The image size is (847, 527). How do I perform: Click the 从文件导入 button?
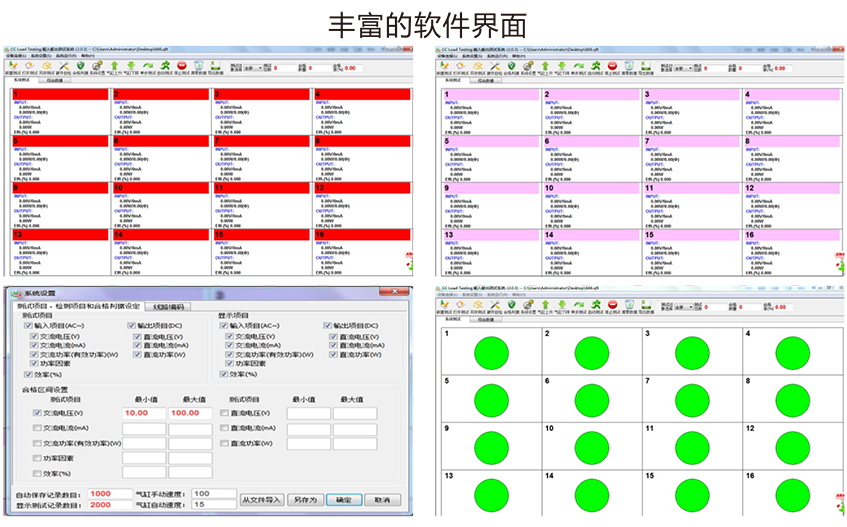pos(262,499)
